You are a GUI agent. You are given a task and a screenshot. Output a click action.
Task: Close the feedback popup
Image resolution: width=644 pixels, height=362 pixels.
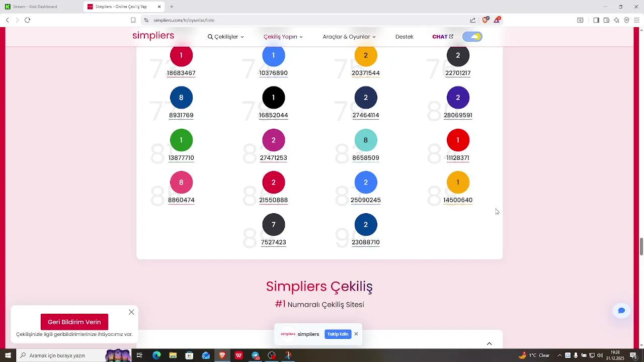click(131, 312)
